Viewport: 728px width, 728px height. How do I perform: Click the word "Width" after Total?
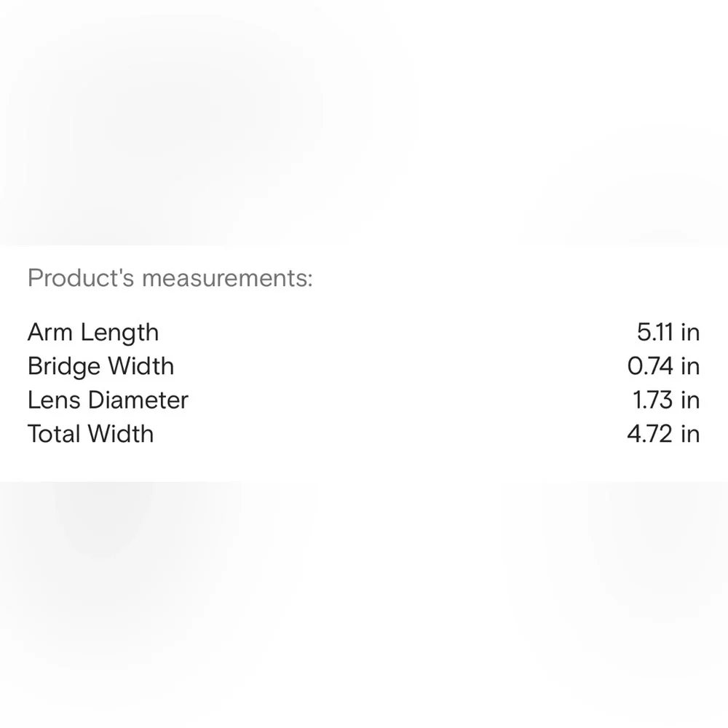(x=122, y=434)
